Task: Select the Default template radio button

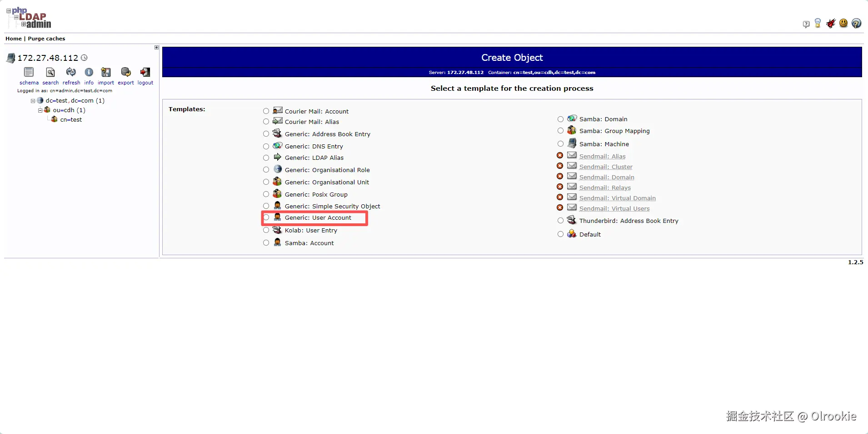Action: click(x=561, y=234)
